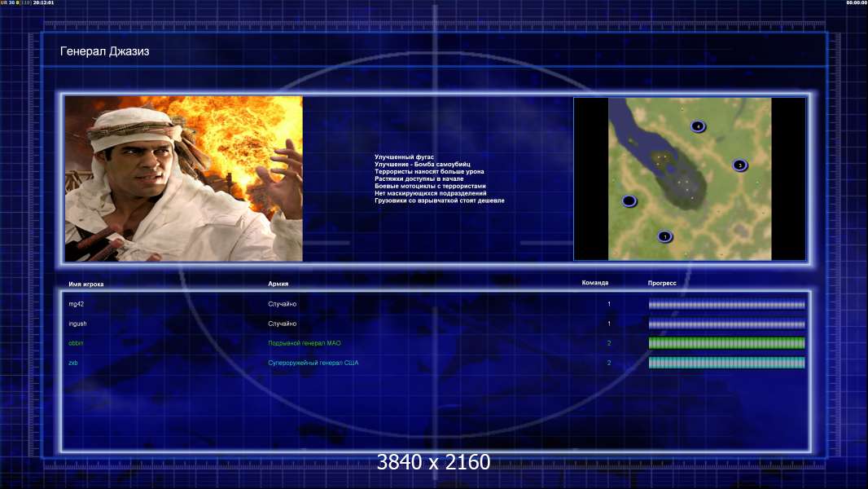Click mg42's loading progress bar
Image resolution: width=868 pixels, height=489 pixels.
(x=727, y=304)
